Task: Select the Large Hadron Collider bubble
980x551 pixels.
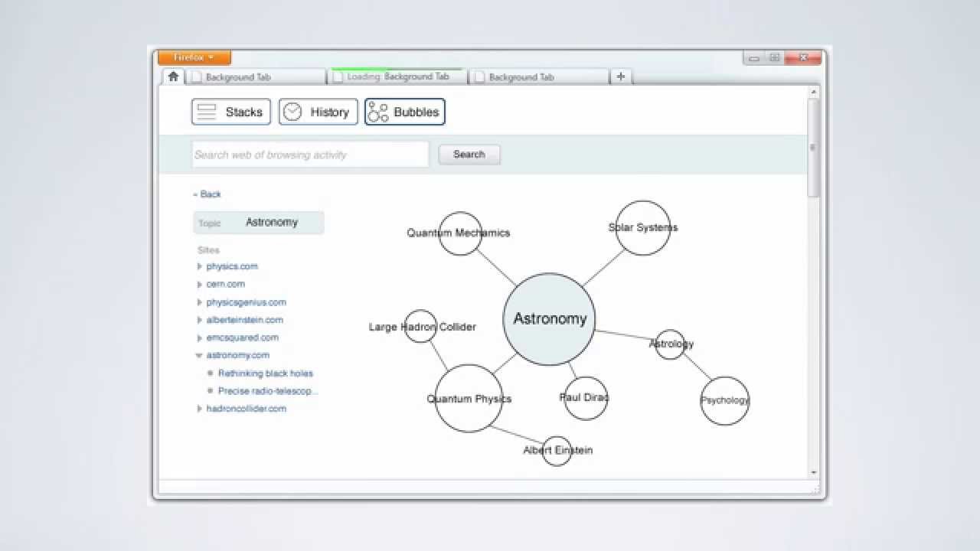Action: pos(420,327)
